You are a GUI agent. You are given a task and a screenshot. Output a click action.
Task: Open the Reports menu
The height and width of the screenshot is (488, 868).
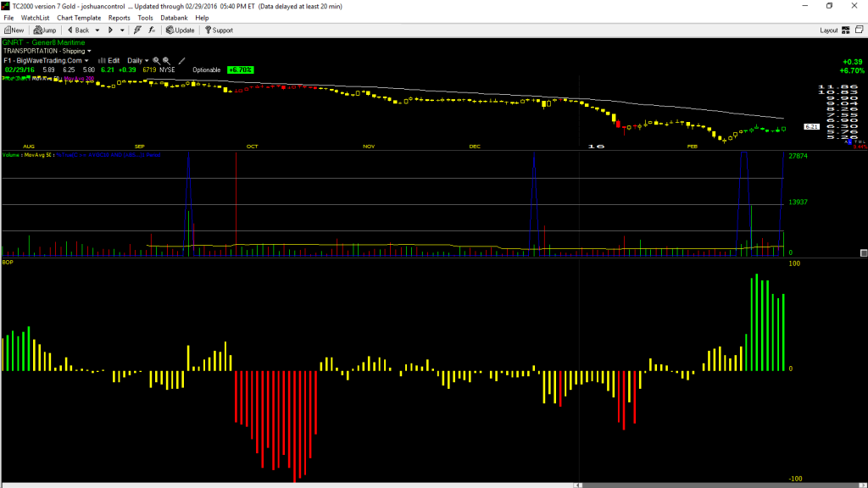[119, 18]
